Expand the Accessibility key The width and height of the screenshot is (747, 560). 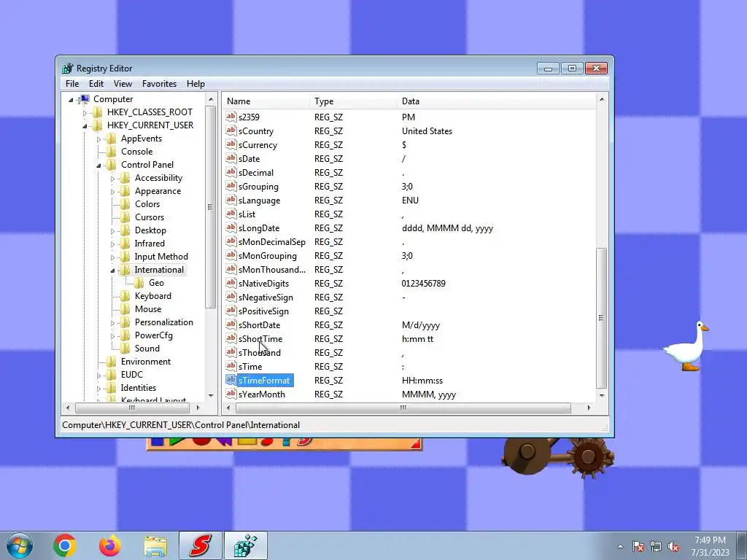[112, 179]
